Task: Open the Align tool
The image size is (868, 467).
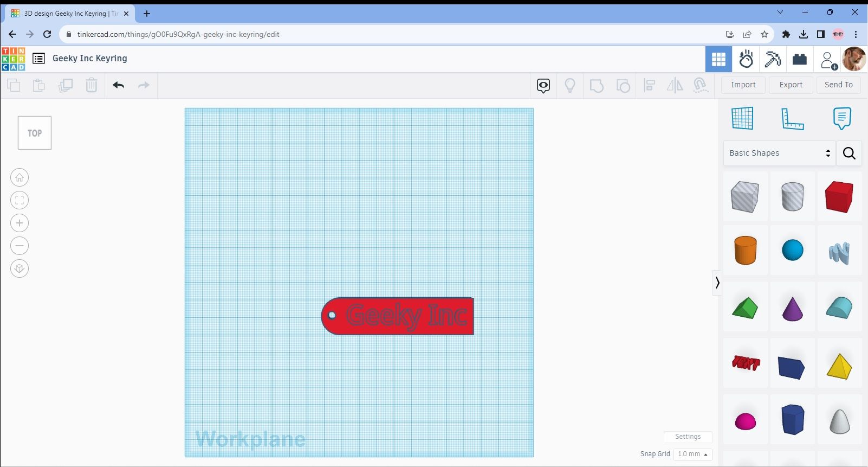Action: 649,85
